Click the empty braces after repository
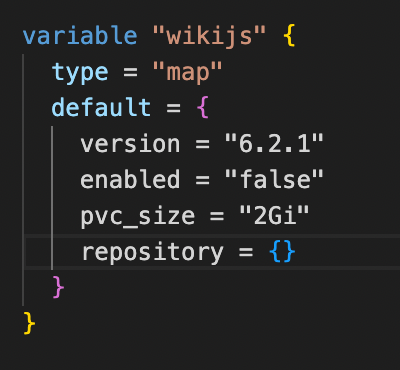400x370 pixels. 282,252
